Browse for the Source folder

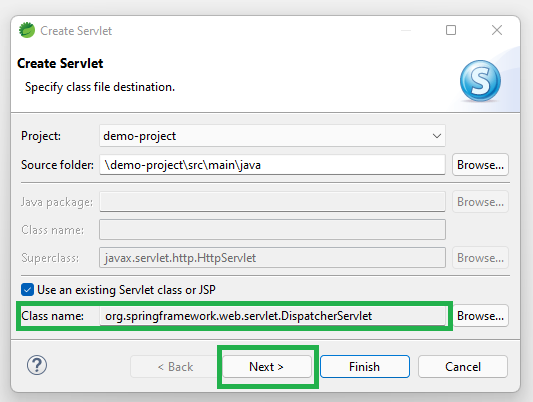pos(480,165)
